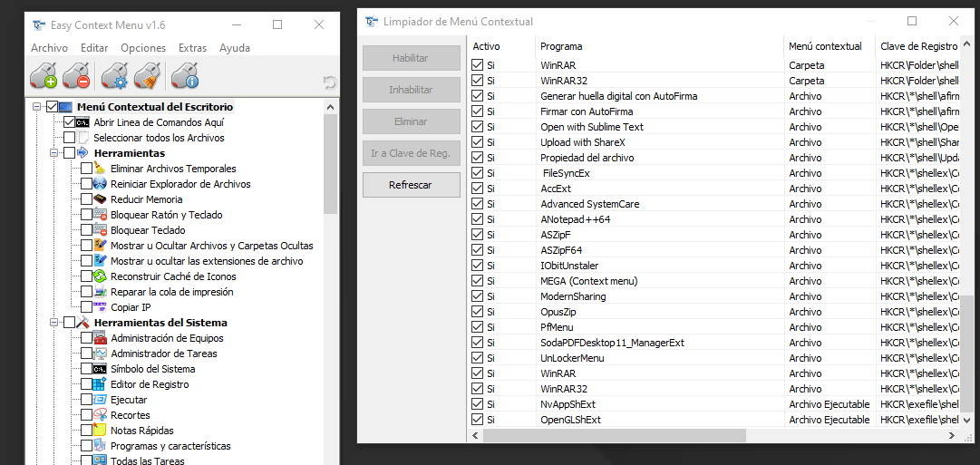Open the gear mouse settings icon
Screen dimensions: 980x465
click(x=115, y=76)
